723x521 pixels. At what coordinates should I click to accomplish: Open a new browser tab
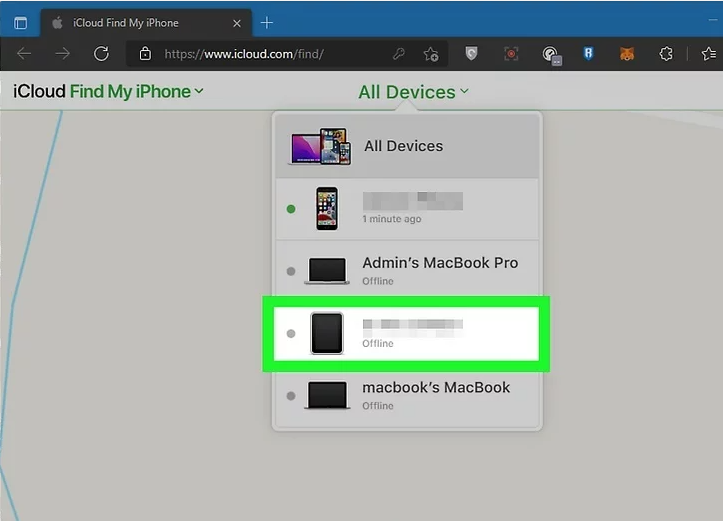[x=267, y=21]
